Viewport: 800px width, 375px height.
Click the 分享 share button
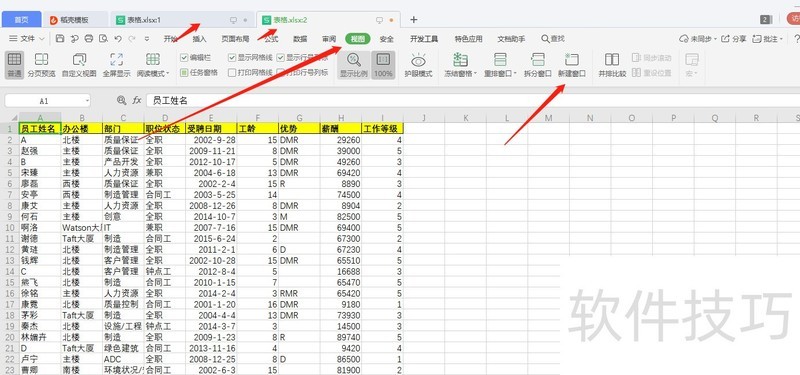point(733,39)
